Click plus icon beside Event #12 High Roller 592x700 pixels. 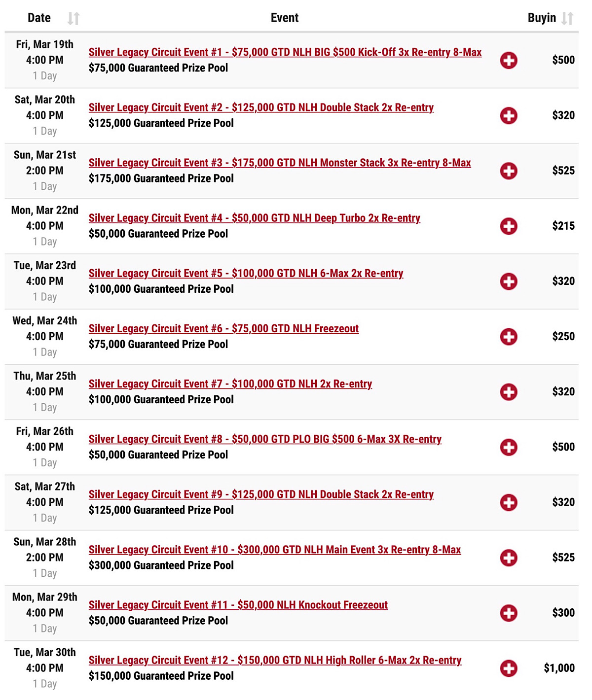point(509,668)
